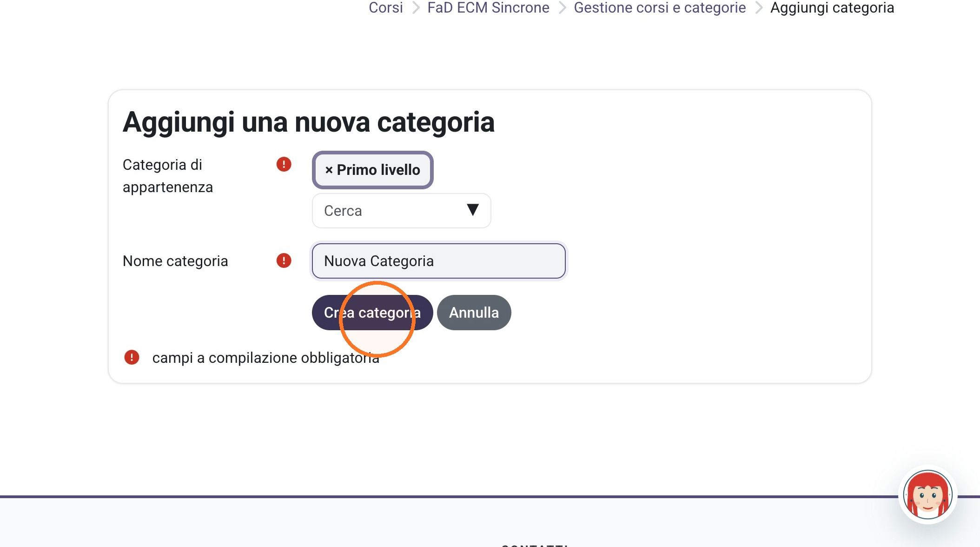Expand the Cerca dropdown arrow
Viewport: 980px width, 547px height.
(473, 210)
